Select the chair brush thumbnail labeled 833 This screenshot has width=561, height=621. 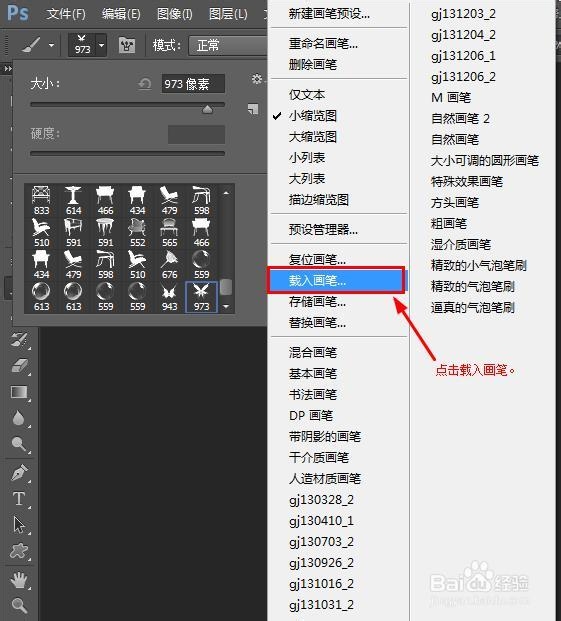41,200
